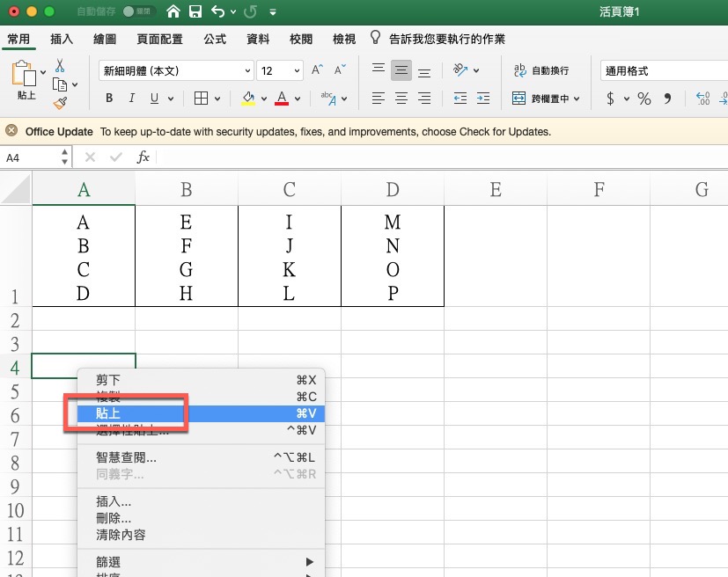Apply Bold formatting with B button
The height and width of the screenshot is (577, 728).
[110, 99]
